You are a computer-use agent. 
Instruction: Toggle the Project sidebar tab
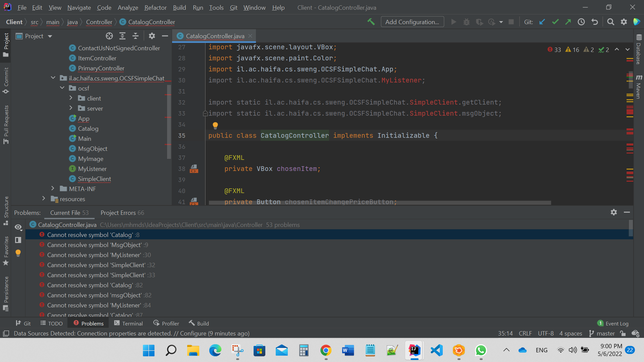click(x=6, y=45)
